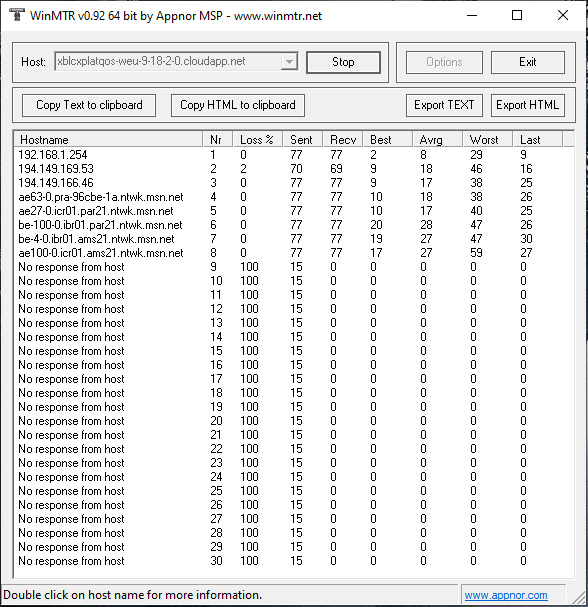Copy Text to clipboard

tap(89, 105)
